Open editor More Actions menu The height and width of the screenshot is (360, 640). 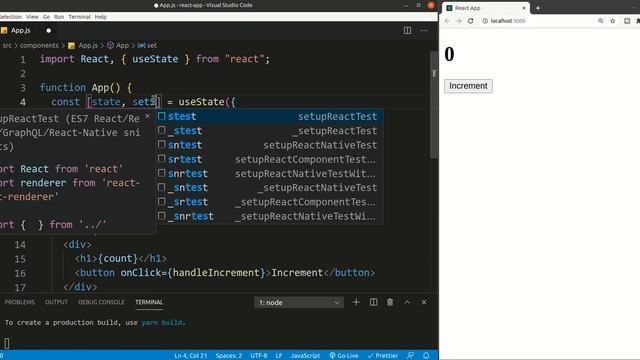pyautogui.click(x=424, y=31)
